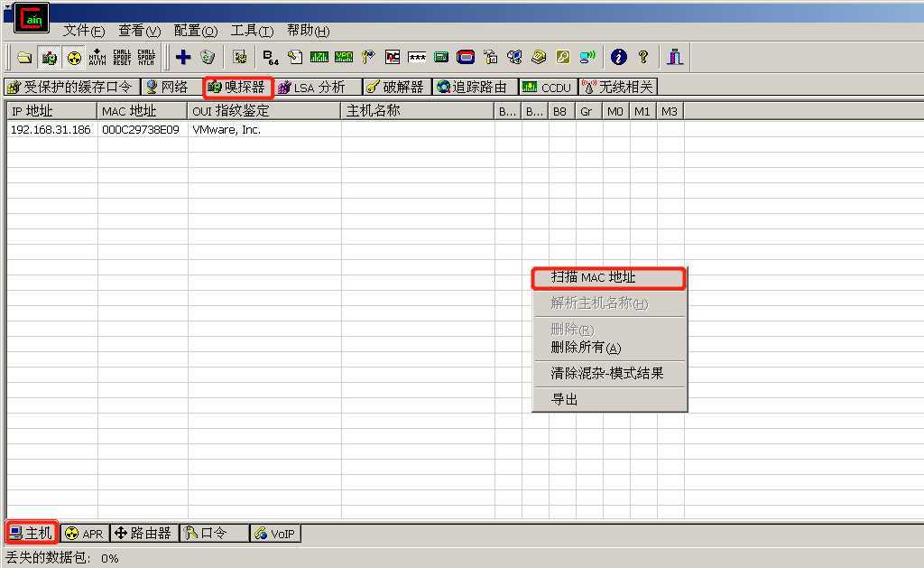Click the recycle bin remove icon
This screenshot has width=924, height=568.
pos(208,57)
